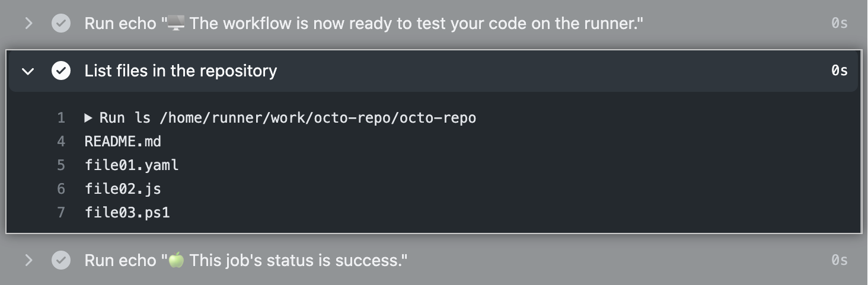
Task: Select log line number 7
Action: tap(61, 212)
